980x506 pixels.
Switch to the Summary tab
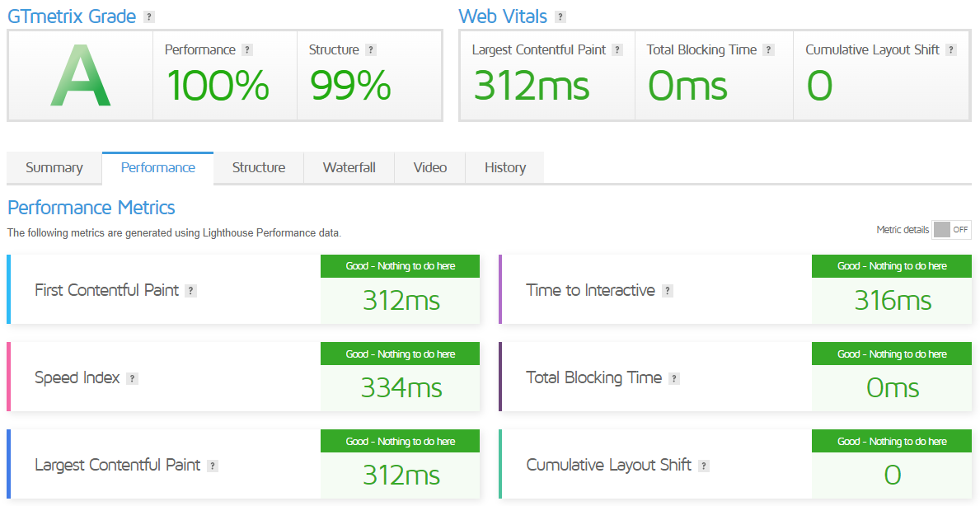[x=54, y=167]
